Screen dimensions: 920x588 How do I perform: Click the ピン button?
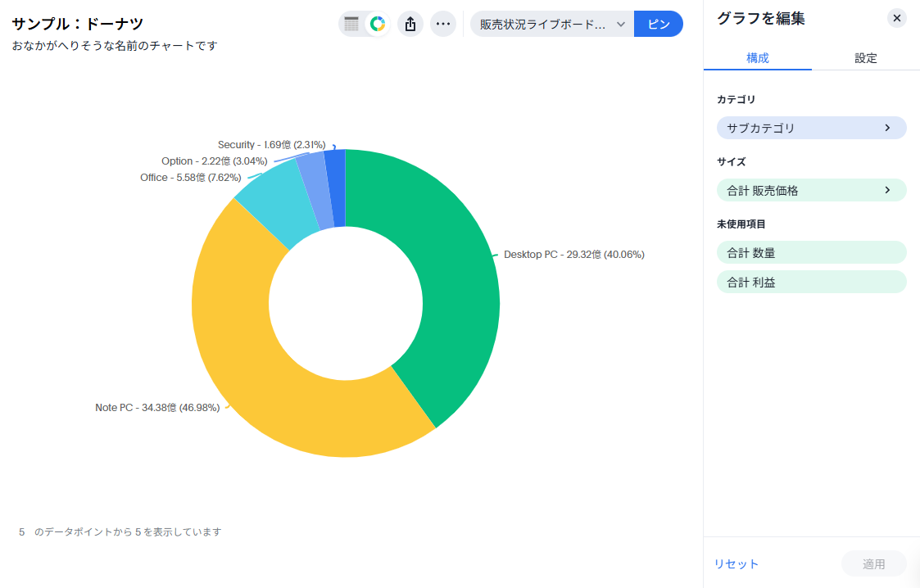659,24
